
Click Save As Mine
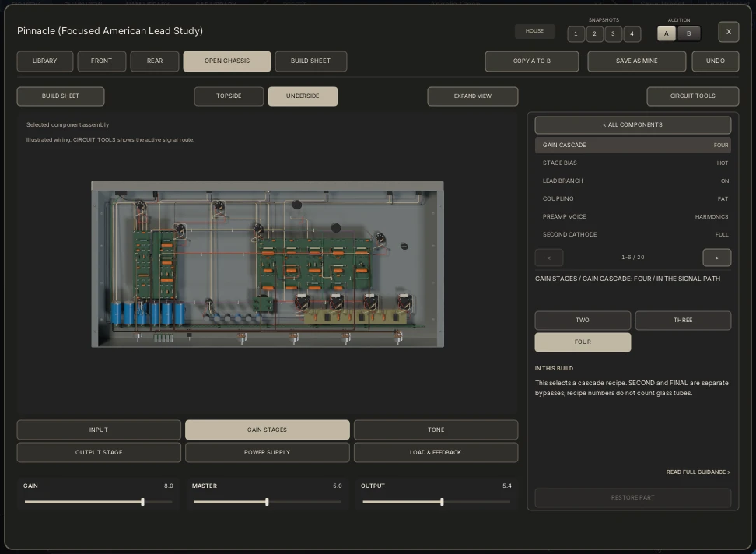(x=636, y=61)
